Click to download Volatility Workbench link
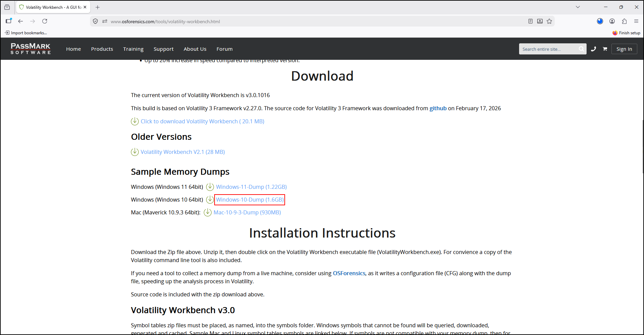Image resolution: width=644 pixels, height=335 pixels. click(202, 121)
